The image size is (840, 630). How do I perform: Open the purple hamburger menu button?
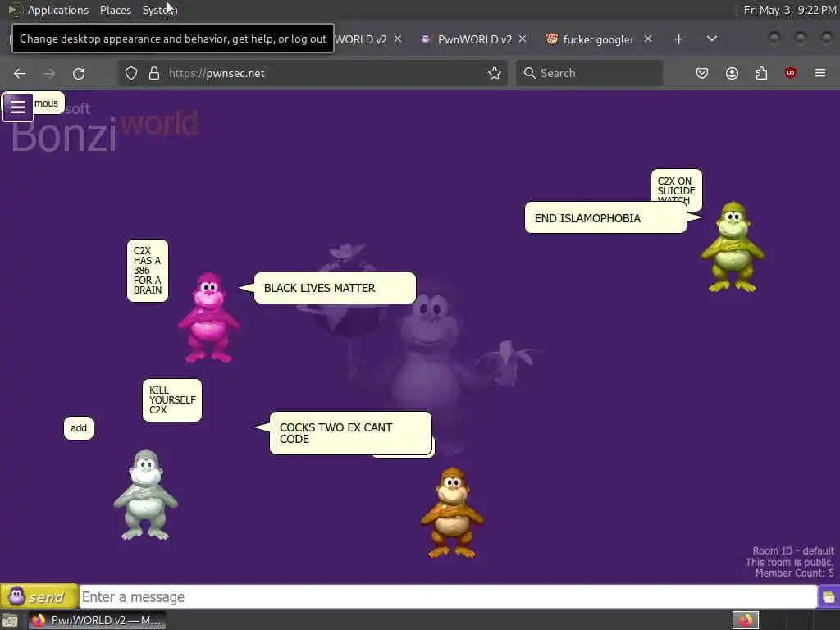point(18,107)
